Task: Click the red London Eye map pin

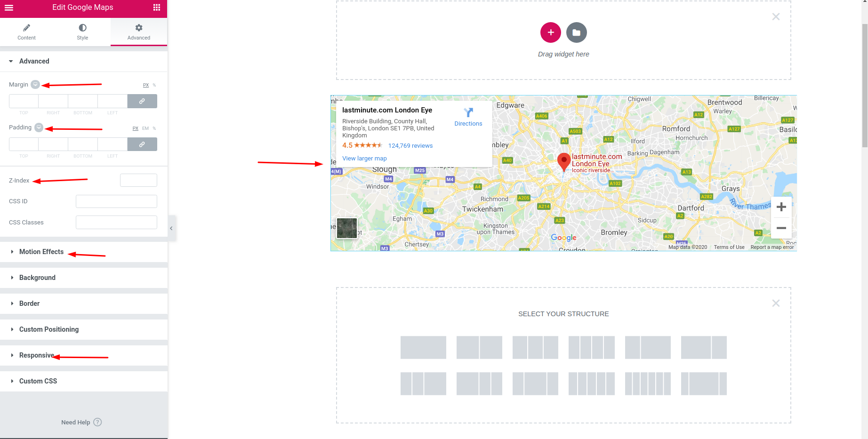Action: [x=564, y=162]
